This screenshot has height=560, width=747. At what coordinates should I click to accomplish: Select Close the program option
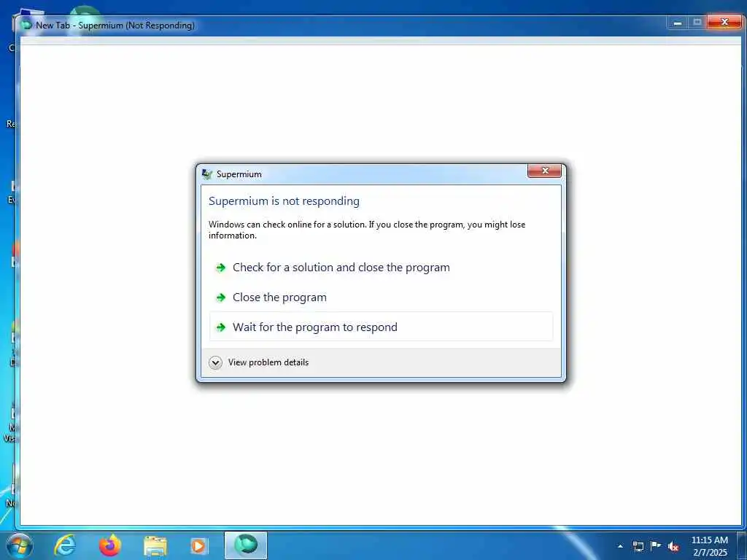381,297
